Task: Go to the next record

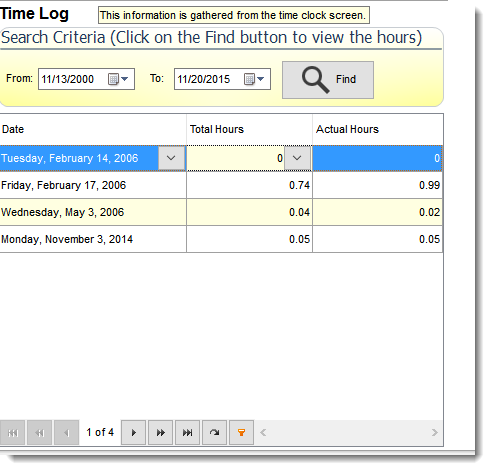Action: (133, 433)
